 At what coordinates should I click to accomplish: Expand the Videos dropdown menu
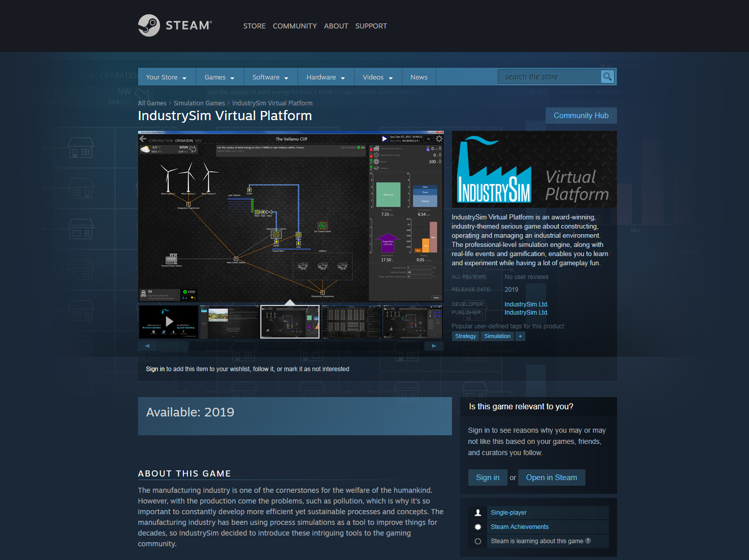[378, 77]
